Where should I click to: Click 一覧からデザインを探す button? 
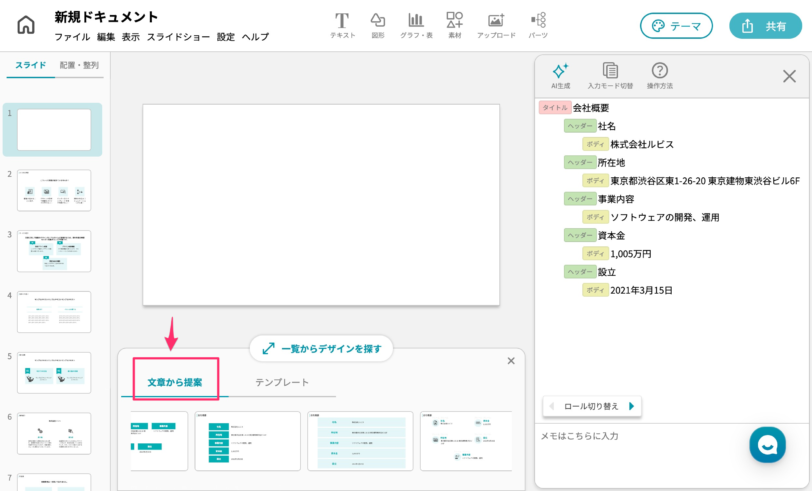coord(321,349)
